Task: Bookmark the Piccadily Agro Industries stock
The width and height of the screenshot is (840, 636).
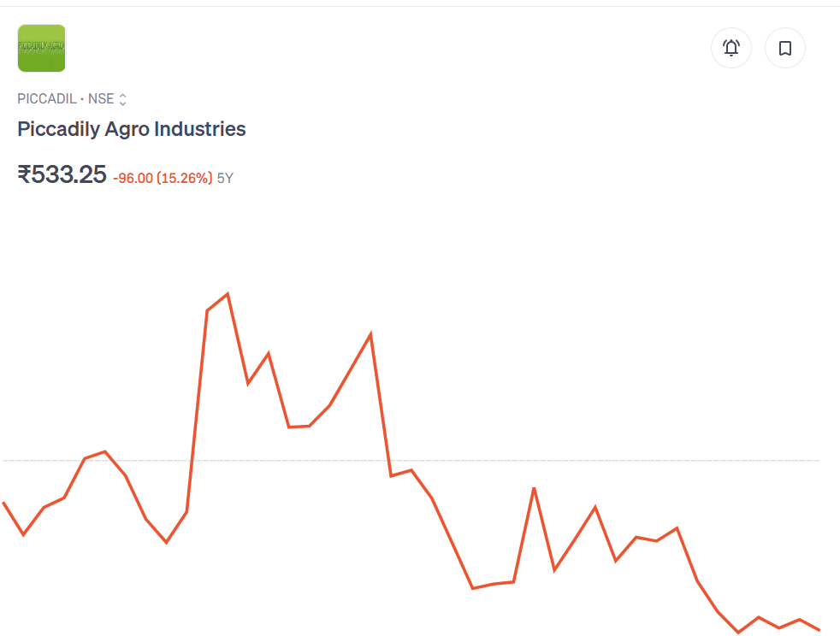Action: [x=784, y=48]
